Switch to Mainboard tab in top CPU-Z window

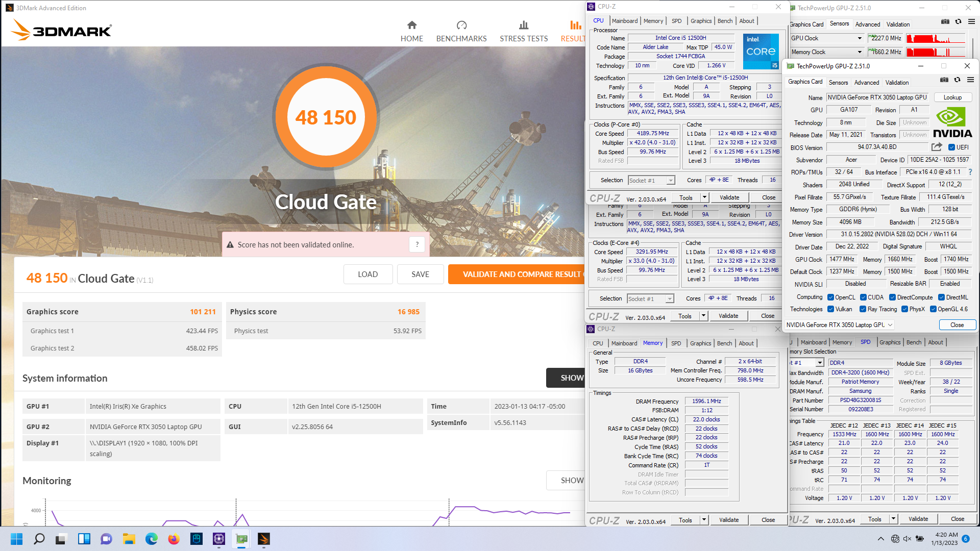tap(625, 21)
